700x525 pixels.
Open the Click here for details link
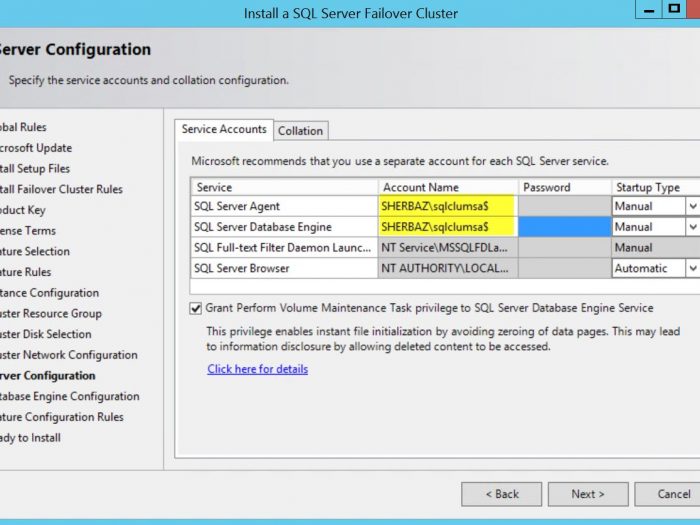pyautogui.click(x=257, y=369)
